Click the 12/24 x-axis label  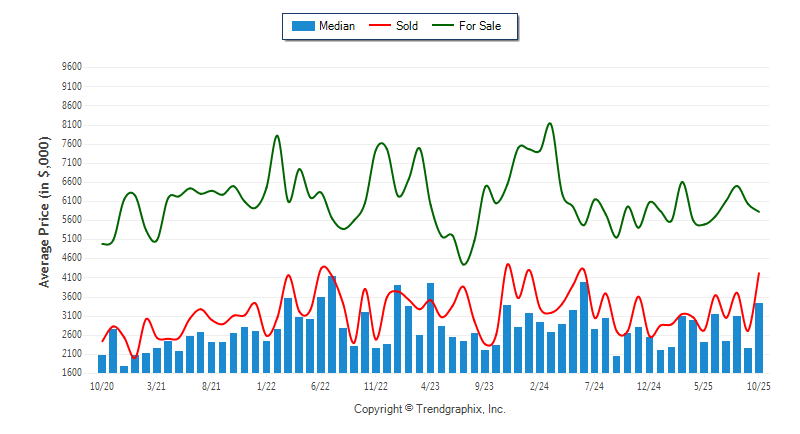[x=648, y=385]
